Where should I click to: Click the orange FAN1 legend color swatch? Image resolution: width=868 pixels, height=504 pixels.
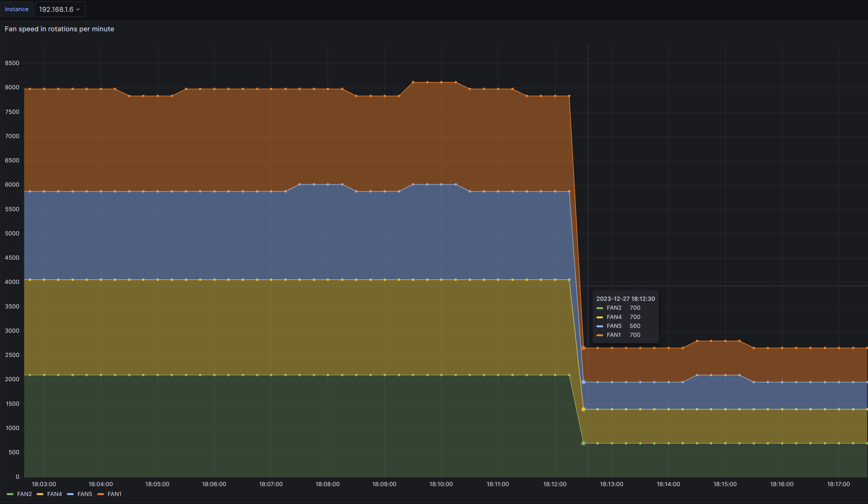pyautogui.click(x=101, y=494)
